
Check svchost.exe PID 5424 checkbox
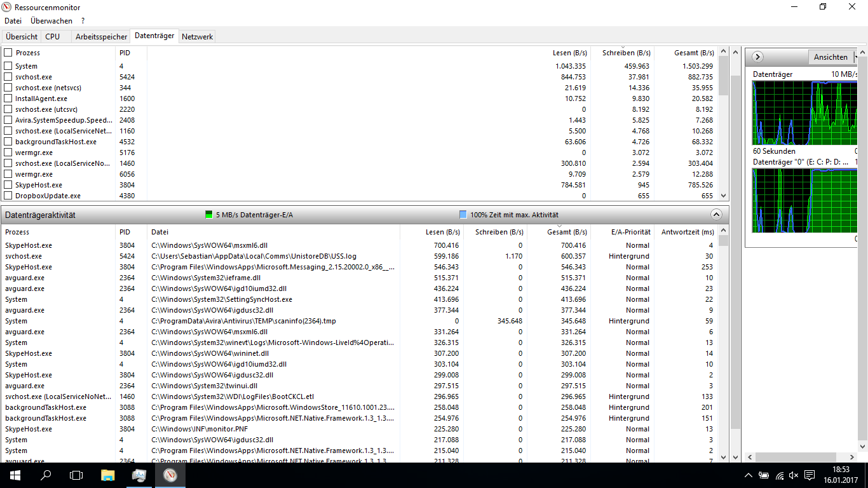[x=8, y=77]
